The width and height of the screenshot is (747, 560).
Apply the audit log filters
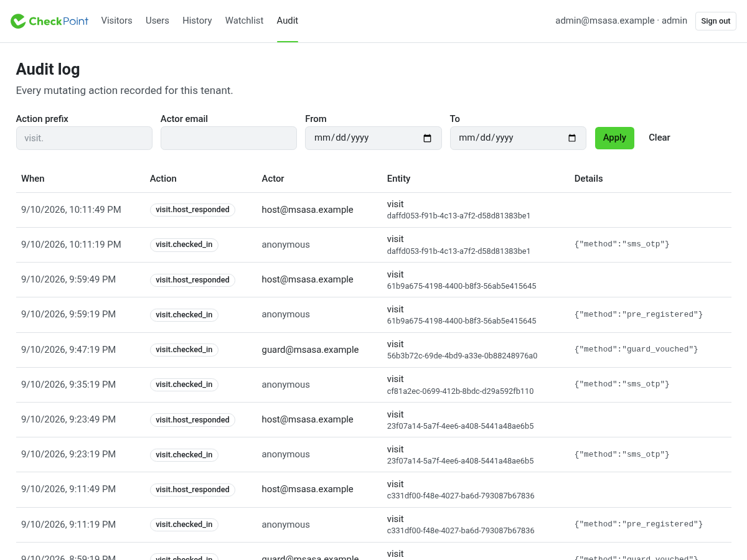tap(614, 138)
